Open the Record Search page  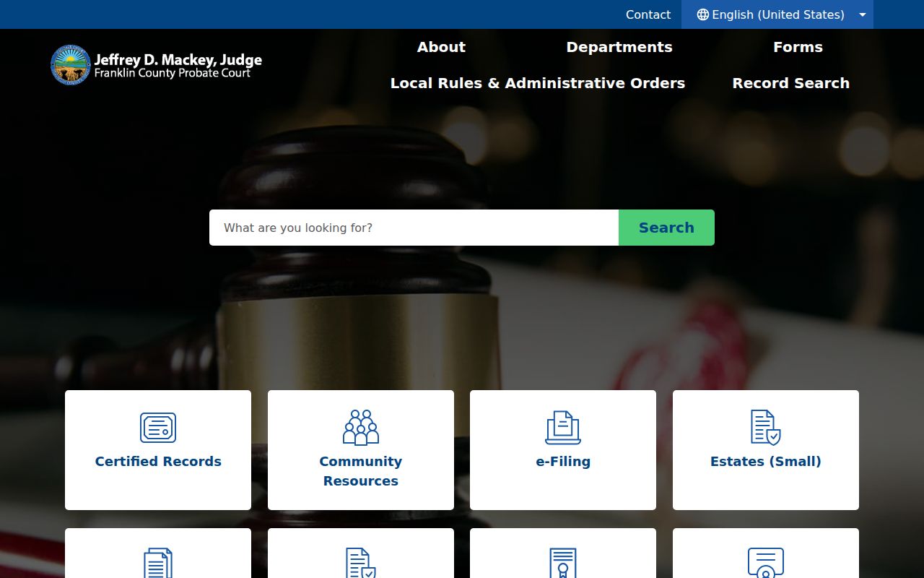click(790, 83)
